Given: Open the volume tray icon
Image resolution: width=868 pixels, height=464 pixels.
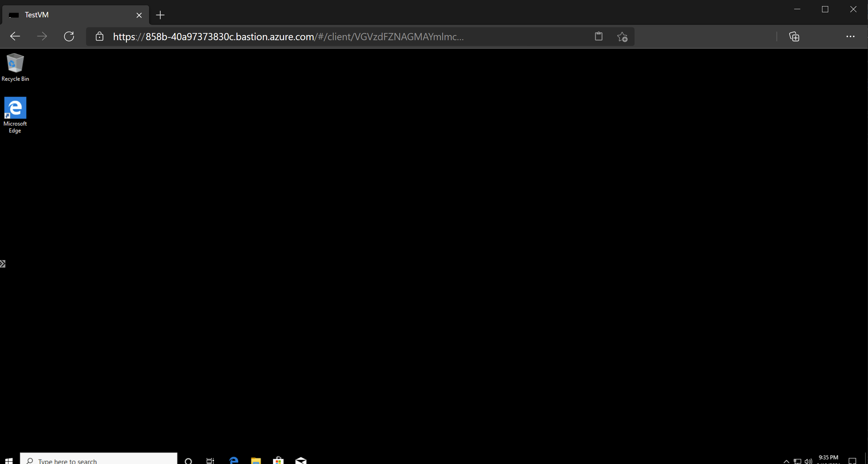Looking at the screenshot, I should point(808,461).
